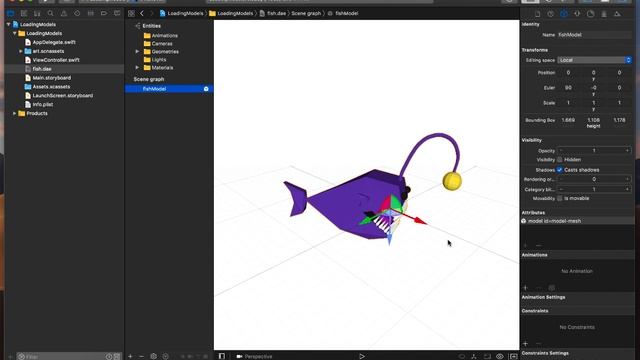The height and width of the screenshot is (360, 640).
Task: Select Info.plist in the navigator
Action: pos(42,104)
